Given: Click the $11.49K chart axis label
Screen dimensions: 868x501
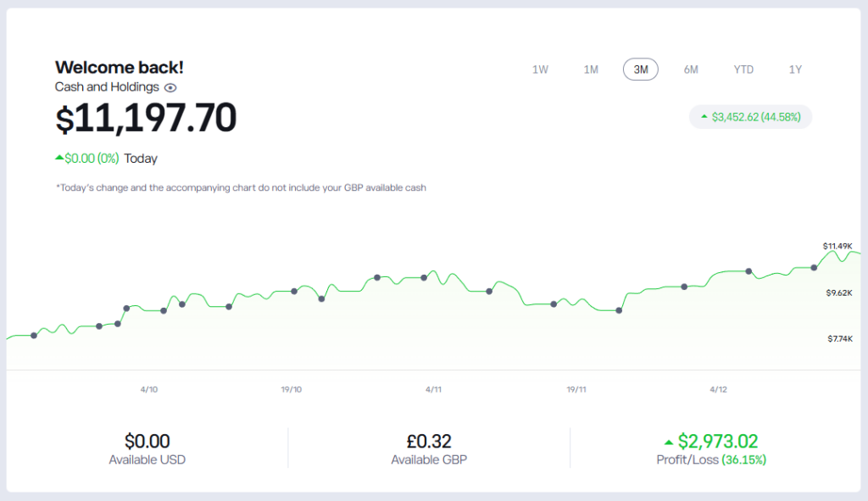Looking at the screenshot, I should 837,246.
